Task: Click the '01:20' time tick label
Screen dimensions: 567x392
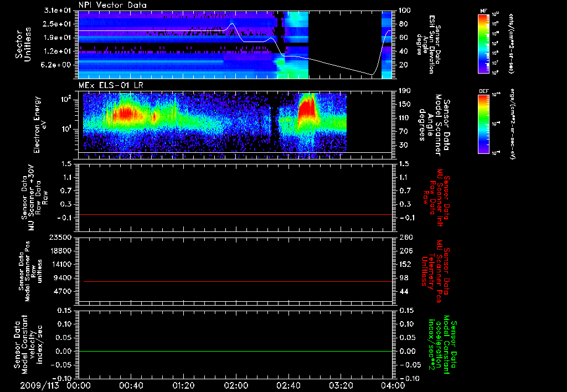Action: point(183,385)
